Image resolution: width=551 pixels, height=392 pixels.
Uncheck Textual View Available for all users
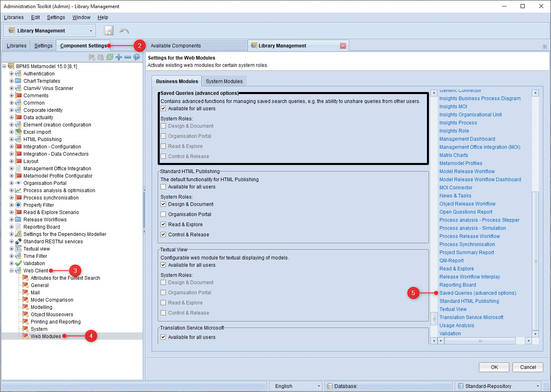click(163, 265)
